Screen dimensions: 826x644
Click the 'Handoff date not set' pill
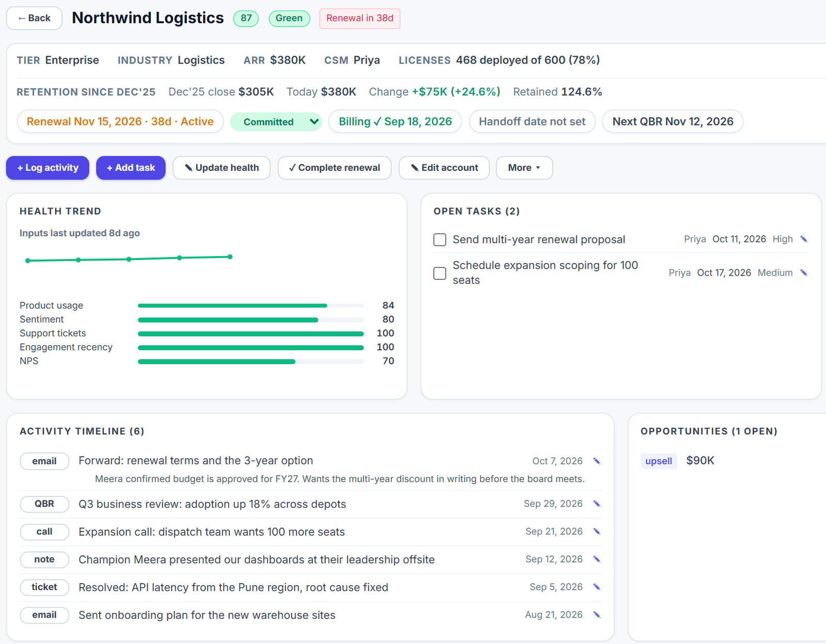click(532, 121)
